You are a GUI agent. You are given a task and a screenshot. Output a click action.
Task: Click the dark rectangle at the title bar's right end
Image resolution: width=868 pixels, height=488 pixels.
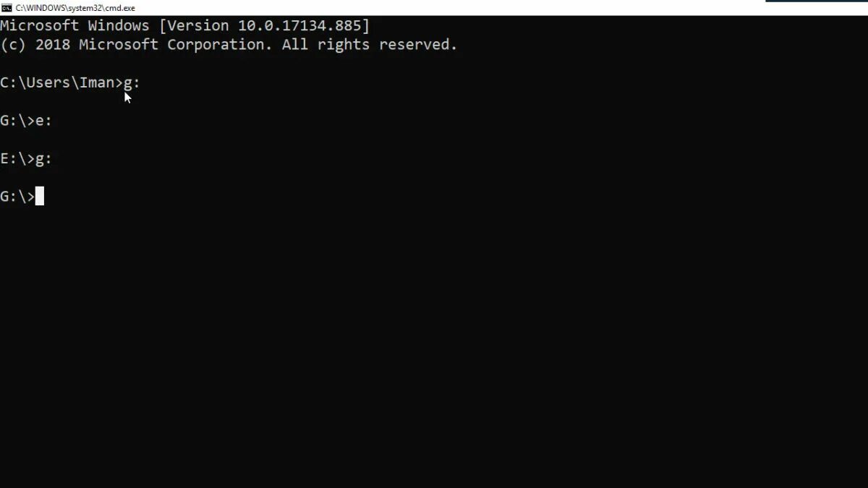click(817, 1)
